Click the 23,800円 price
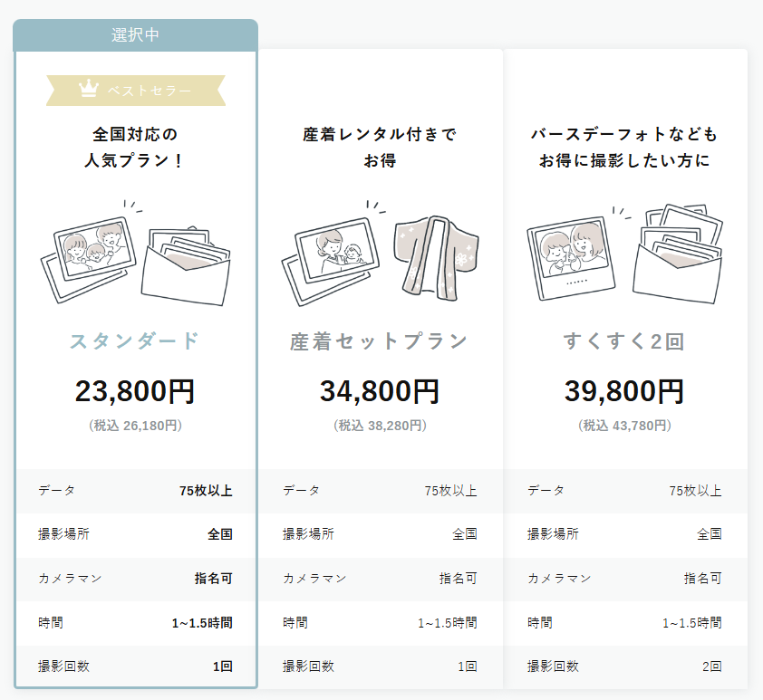Screen dimensions: 763x700 135,390
